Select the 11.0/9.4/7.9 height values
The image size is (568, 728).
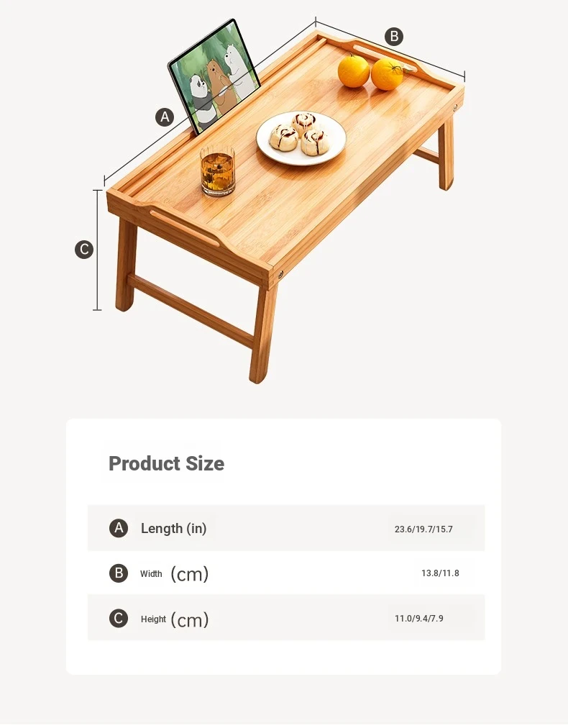click(x=419, y=619)
